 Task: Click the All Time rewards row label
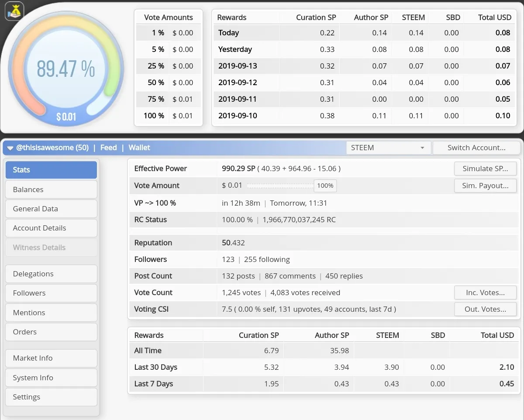(148, 351)
